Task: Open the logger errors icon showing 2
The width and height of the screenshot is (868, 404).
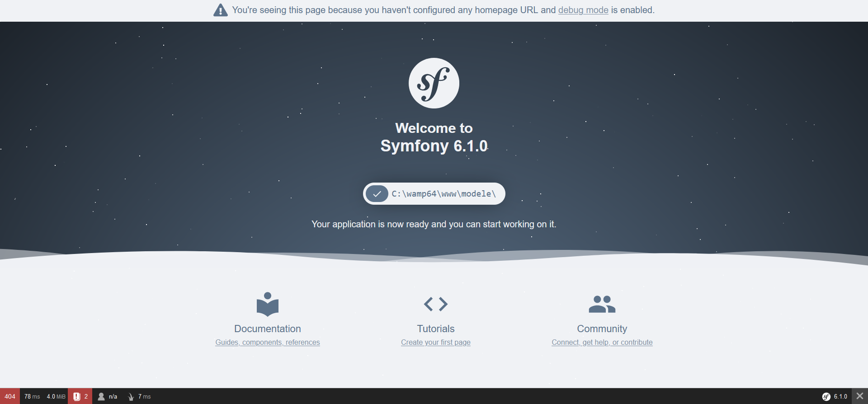Action: (80, 396)
